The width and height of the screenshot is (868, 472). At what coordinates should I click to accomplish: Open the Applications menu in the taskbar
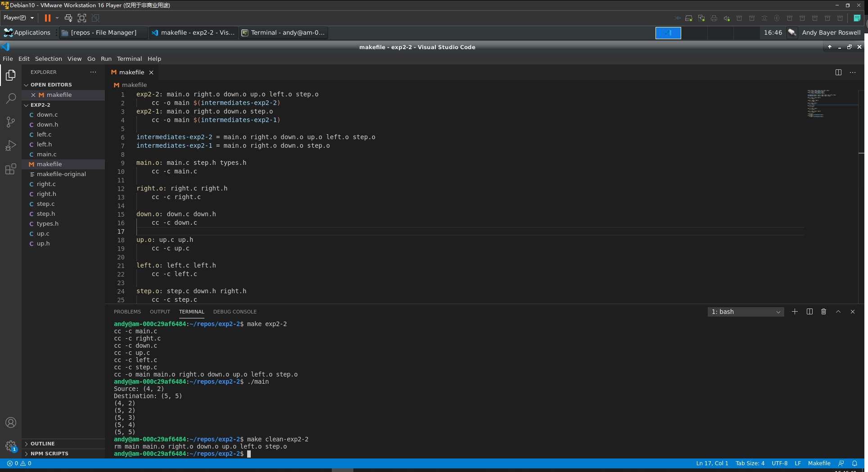tap(27, 32)
